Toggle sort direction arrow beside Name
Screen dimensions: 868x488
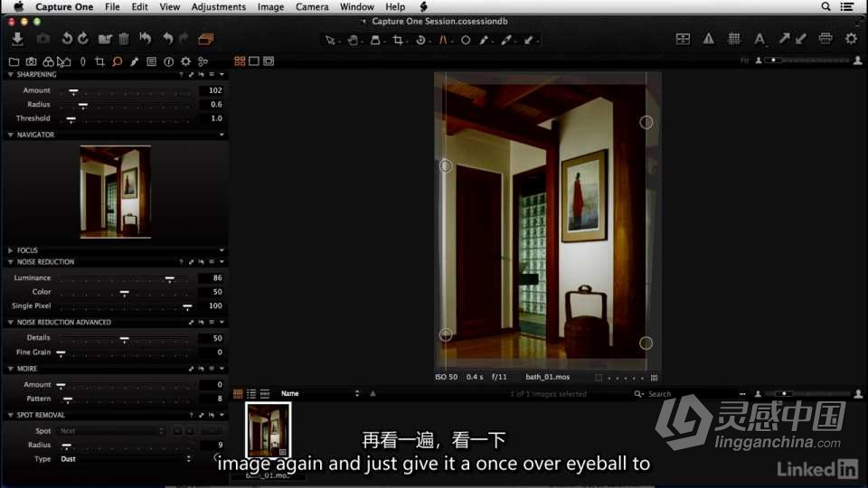[373, 393]
